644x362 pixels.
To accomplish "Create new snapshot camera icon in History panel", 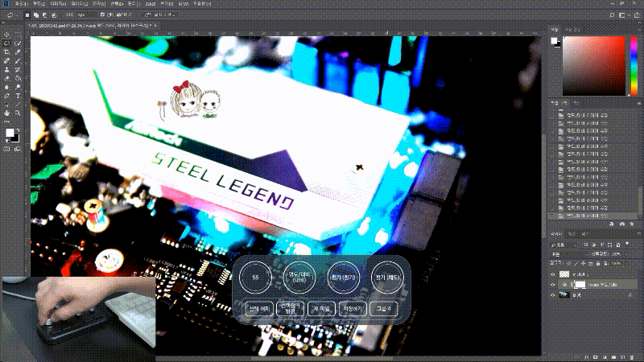I will click(621, 224).
